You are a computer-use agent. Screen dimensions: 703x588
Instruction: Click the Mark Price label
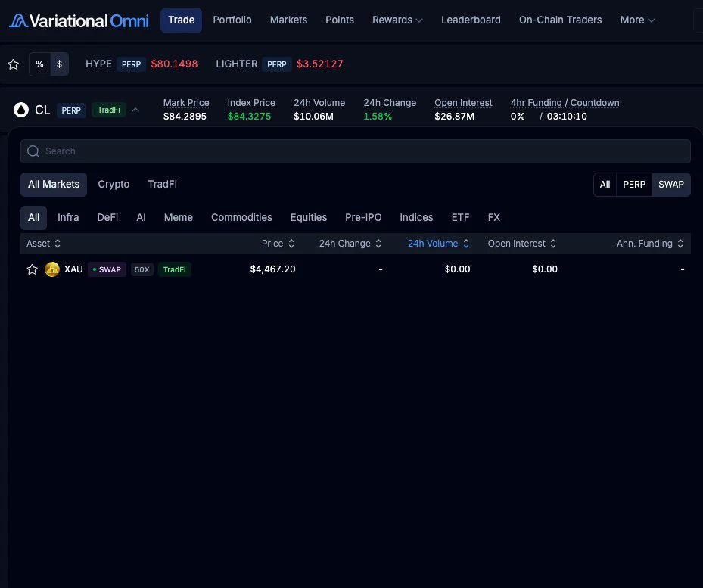click(x=186, y=103)
